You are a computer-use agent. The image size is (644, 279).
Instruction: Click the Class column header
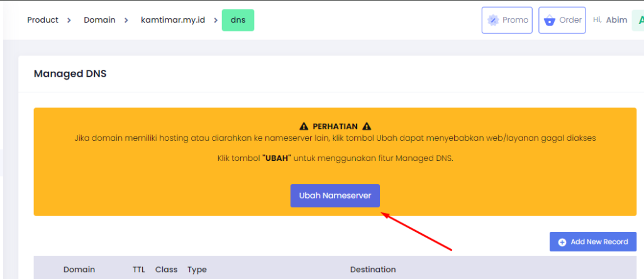pos(166,270)
